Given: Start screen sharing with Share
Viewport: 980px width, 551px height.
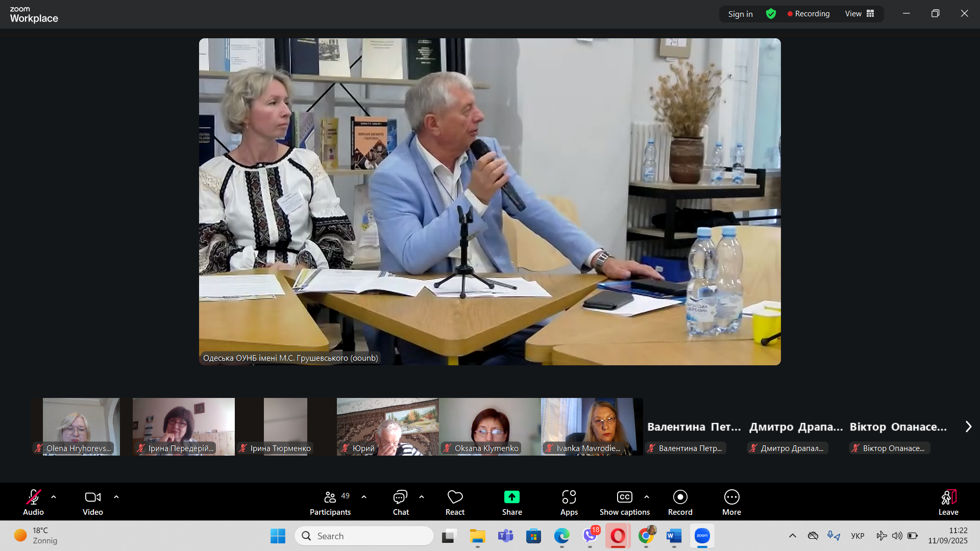Looking at the screenshot, I should [511, 497].
